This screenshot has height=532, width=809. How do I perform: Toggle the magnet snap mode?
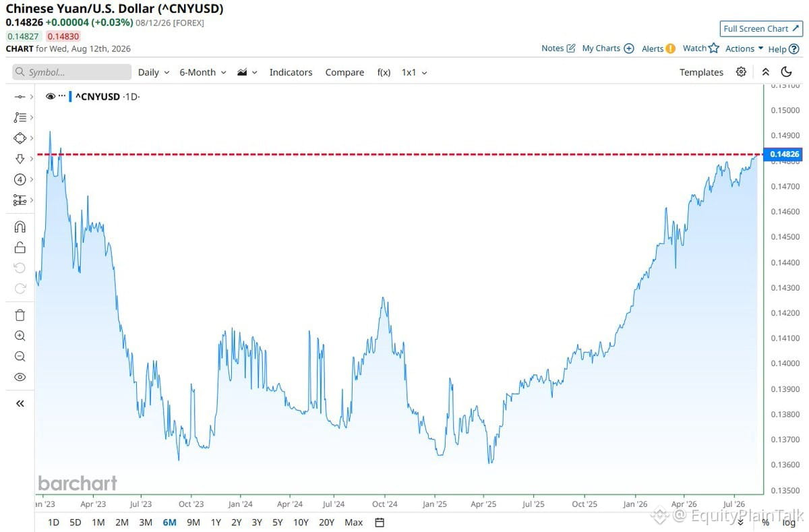click(x=20, y=227)
